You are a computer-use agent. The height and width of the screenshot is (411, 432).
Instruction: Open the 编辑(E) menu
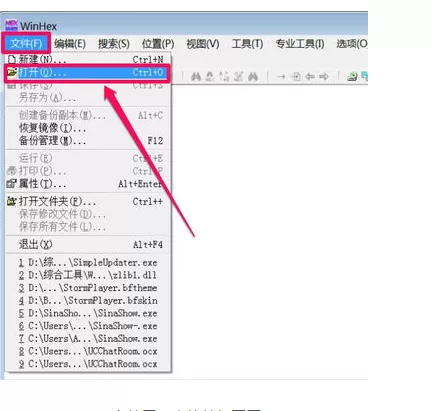coord(70,43)
